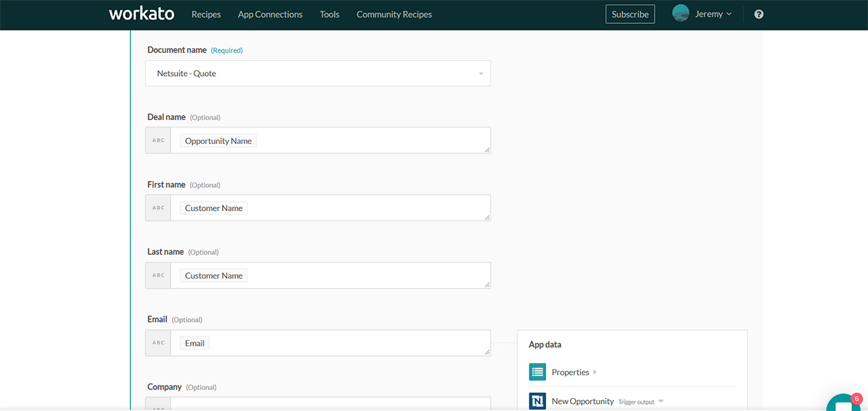
Task: Select the Customer Name pill in Last name
Action: pyautogui.click(x=214, y=276)
